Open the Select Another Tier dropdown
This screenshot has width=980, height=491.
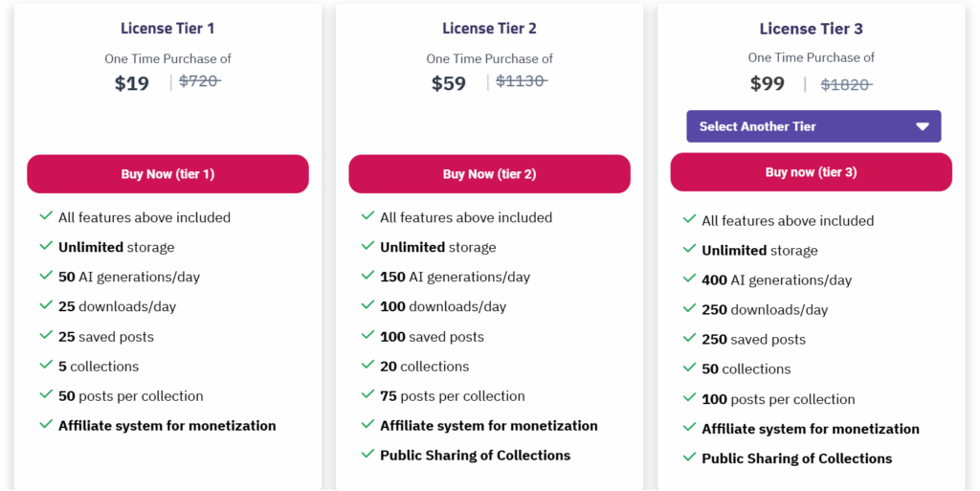[x=813, y=126]
